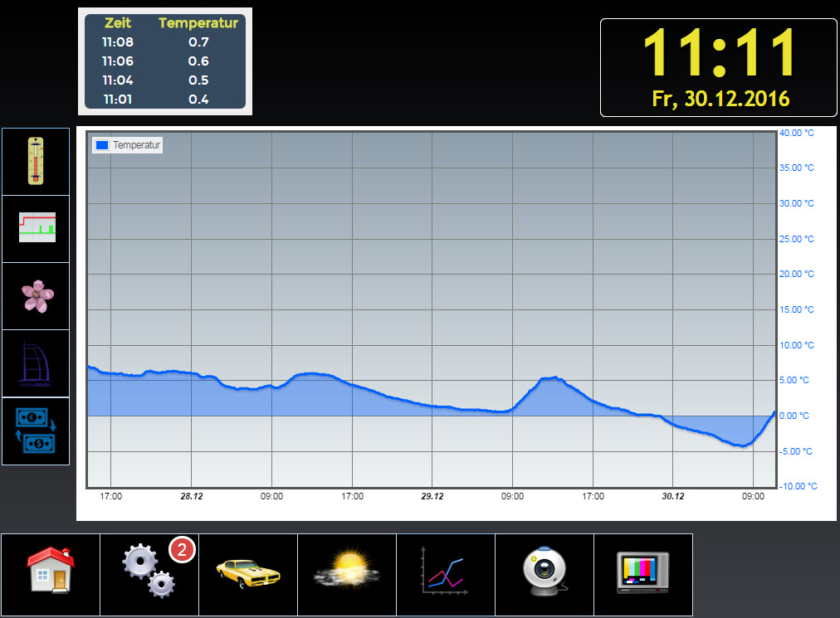Open the pink flower sidebar icon
The height and width of the screenshot is (618, 840).
click(x=36, y=295)
